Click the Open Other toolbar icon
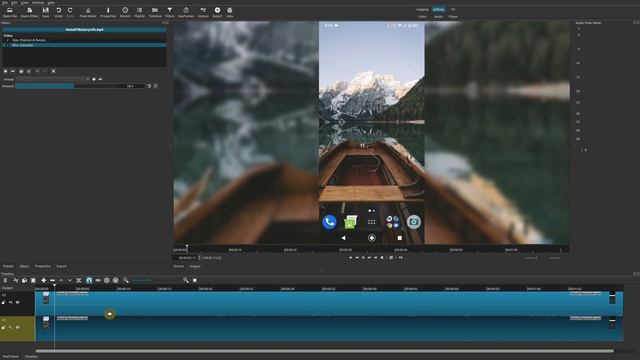The height and width of the screenshot is (360, 640). pyautogui.click(x=29, y=12)
